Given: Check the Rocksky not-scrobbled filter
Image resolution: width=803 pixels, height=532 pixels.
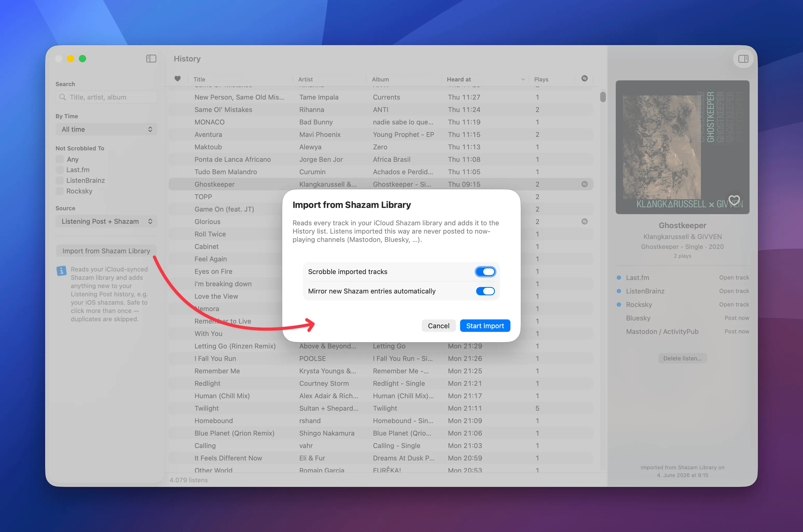Looking at the screenshot, I should point(60,191).
